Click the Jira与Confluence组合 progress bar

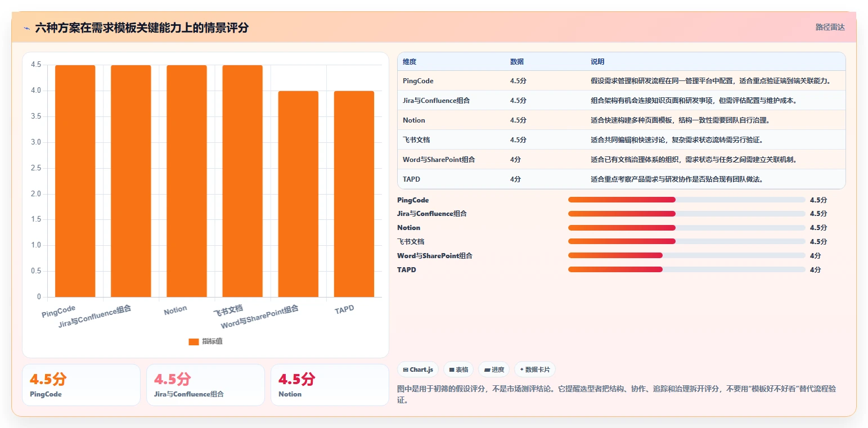[687, 214]
